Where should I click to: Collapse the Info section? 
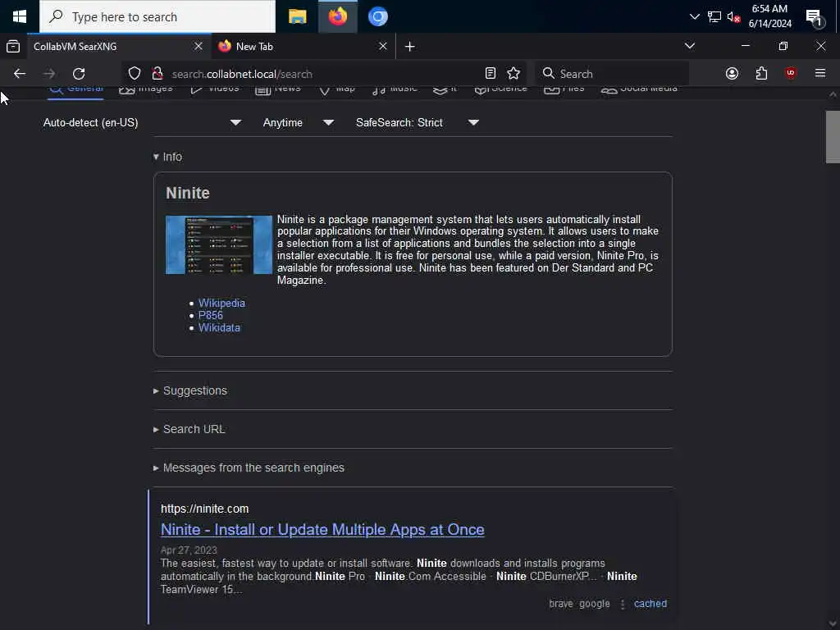(x=167, y=157)
